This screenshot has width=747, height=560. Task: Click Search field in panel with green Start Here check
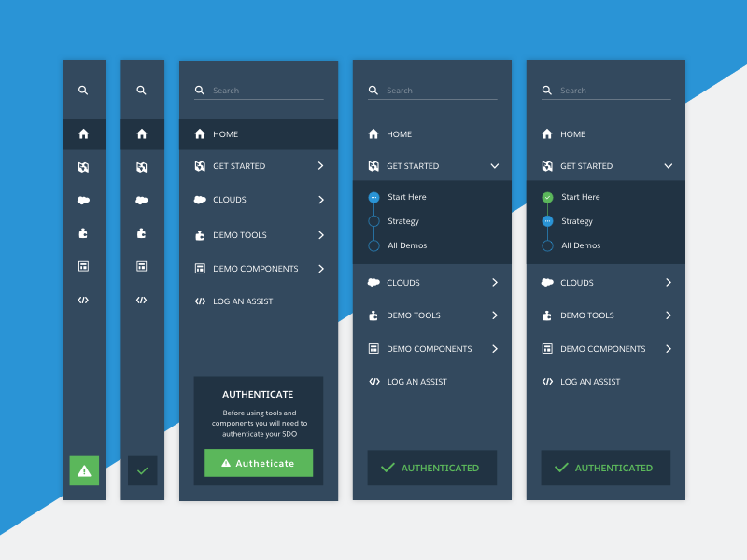tap(606, 91)
